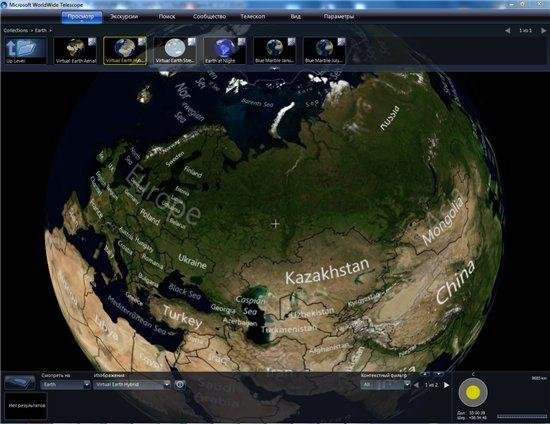Adjust the zoom slider at bottom right
The width and height of the screenshot is (550, 424).
click(522, 416)
